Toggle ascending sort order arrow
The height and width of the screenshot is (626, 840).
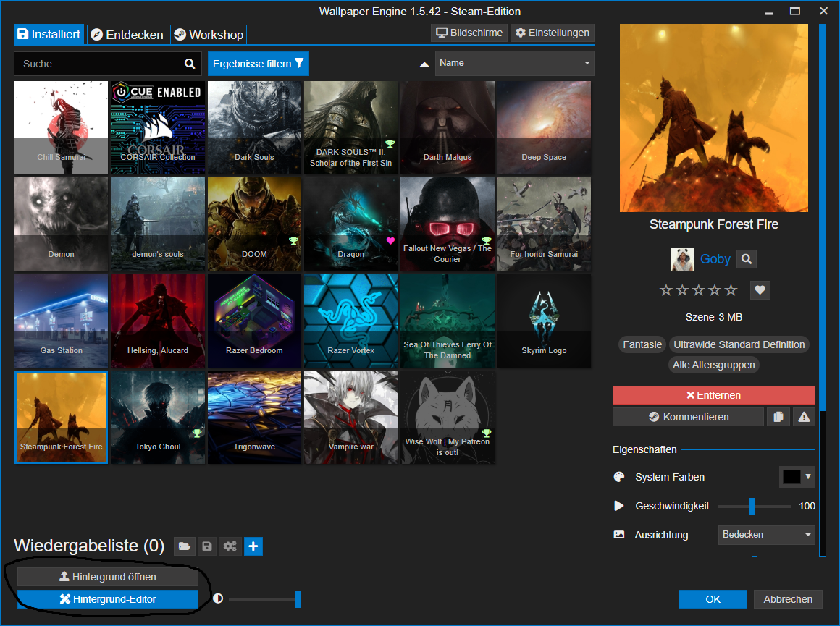[x=424, y=64]
